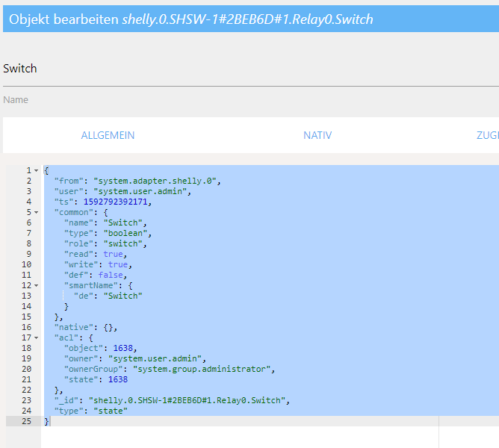Image resolution: width=499 pixels, height=448 pixels.
Task: Click the 1638 value of "object"
Action: (123, 348)
